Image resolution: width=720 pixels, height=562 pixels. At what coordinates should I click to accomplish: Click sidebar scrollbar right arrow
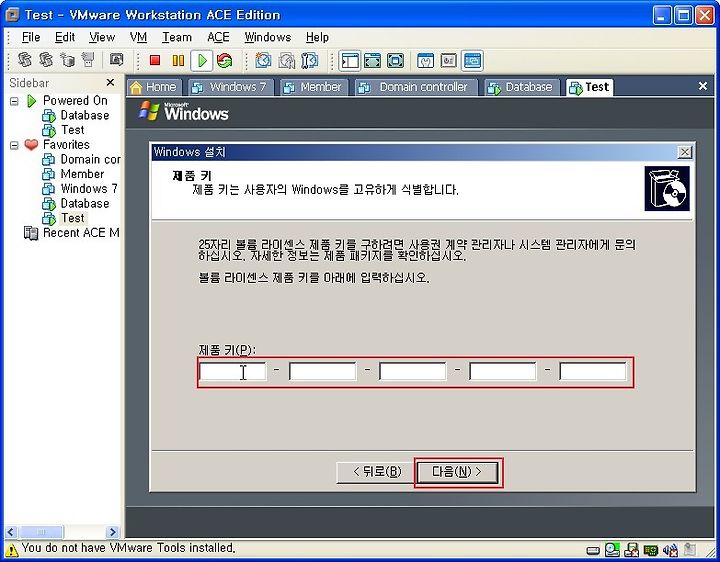[x=112, y=532]
